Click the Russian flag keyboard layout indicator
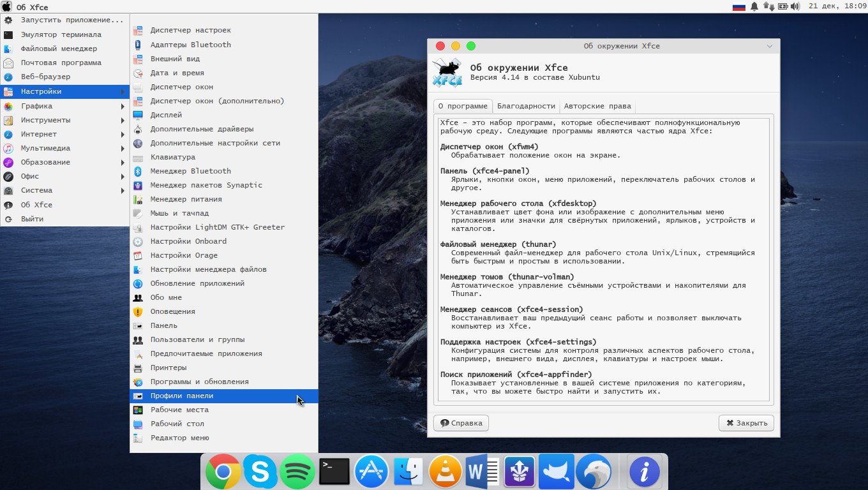Screen dimensions: 868x490 (739, 6)
